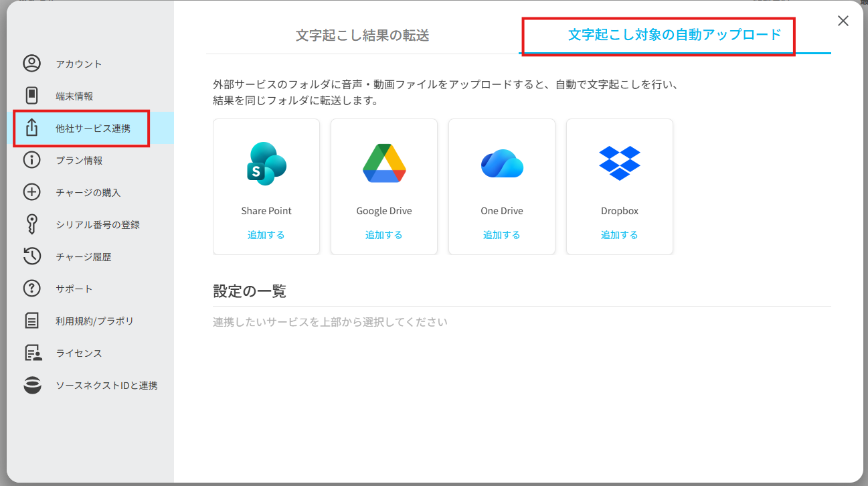Select 文字起こし対象の自動アップロード tab

click(x=675, y=35)
